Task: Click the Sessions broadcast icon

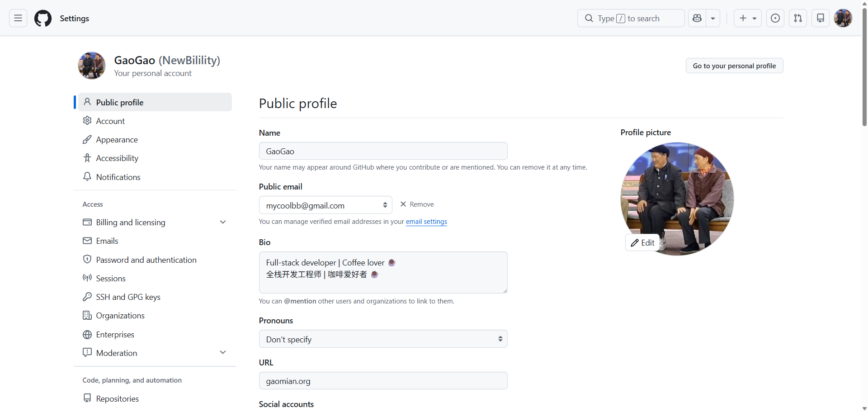Action: tap(87, 278)
